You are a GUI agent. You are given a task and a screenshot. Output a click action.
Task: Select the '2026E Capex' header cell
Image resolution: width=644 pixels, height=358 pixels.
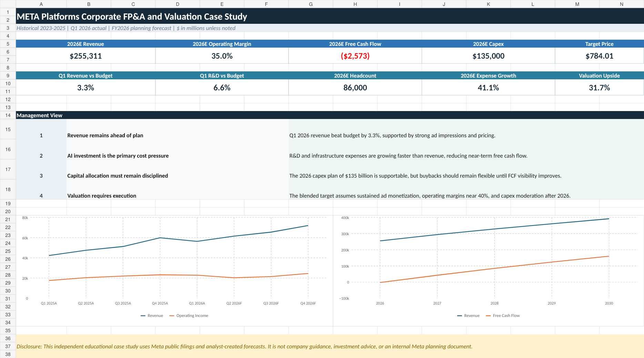tap(488, 44)
